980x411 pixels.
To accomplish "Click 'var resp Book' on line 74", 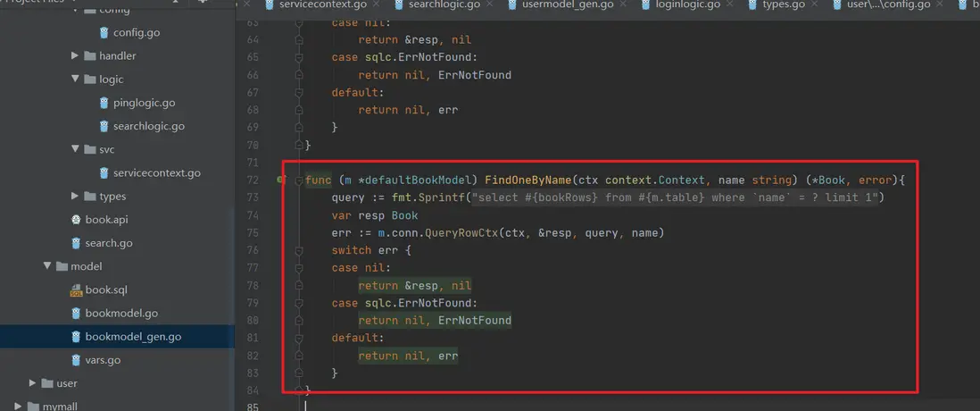I will point(375,216).
